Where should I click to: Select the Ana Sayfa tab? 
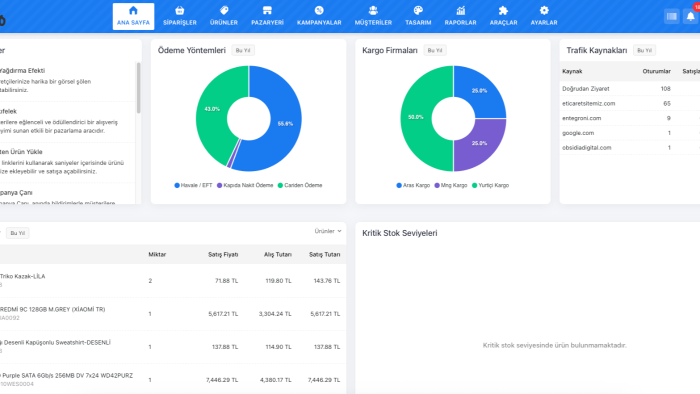point(133,17)
